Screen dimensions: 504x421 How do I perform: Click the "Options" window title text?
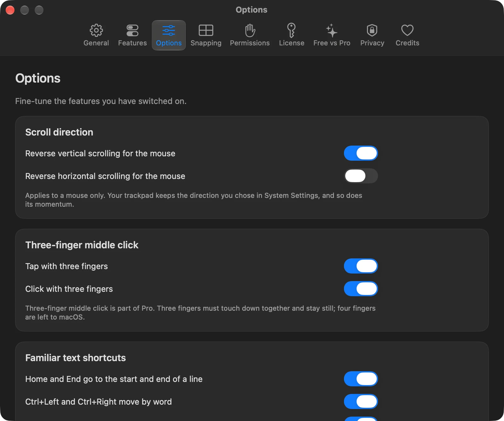[251, 10]
